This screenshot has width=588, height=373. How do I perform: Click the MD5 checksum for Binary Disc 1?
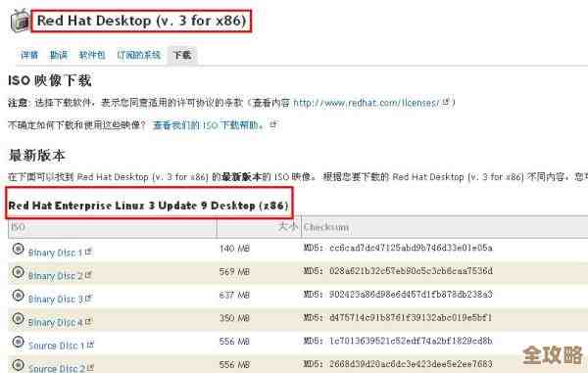click(x=398, y=248)
